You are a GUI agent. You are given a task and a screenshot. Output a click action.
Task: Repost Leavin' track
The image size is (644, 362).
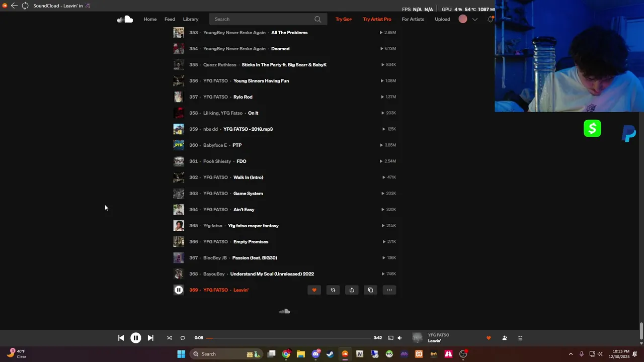click(333, 290)
